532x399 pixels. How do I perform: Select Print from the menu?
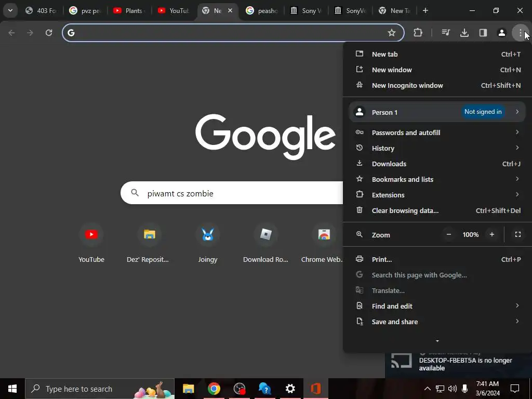click(x=437, y=260)
